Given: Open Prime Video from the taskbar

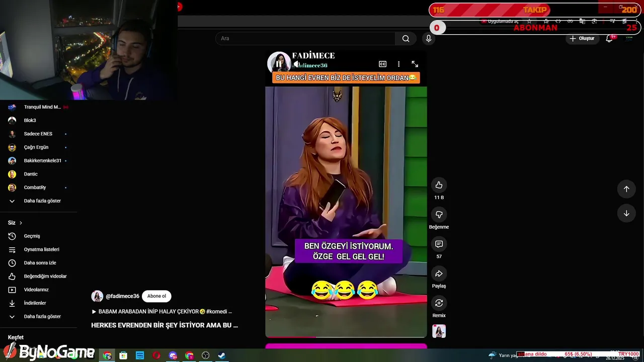Looking at the screenshot, I should pyautogui.click(x=140, y=355).
